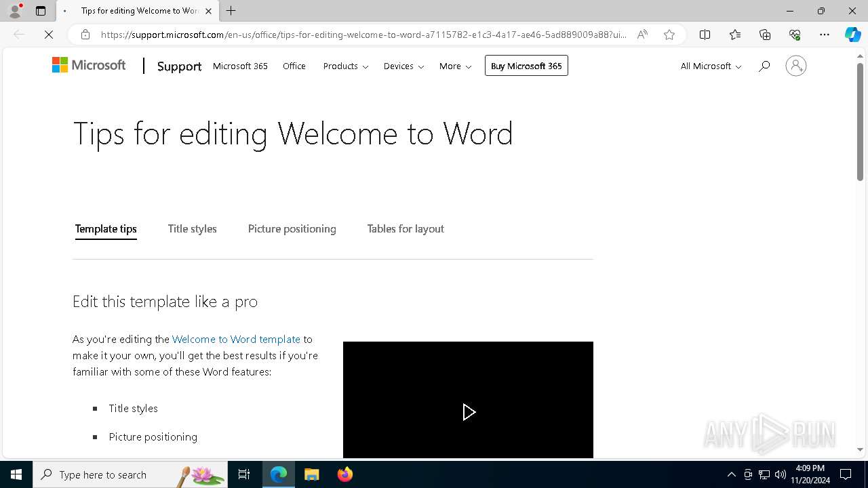This screenshot has height=488, width=868.
Task: Open Edge Settings and more menu
Action: coord(825,35)
